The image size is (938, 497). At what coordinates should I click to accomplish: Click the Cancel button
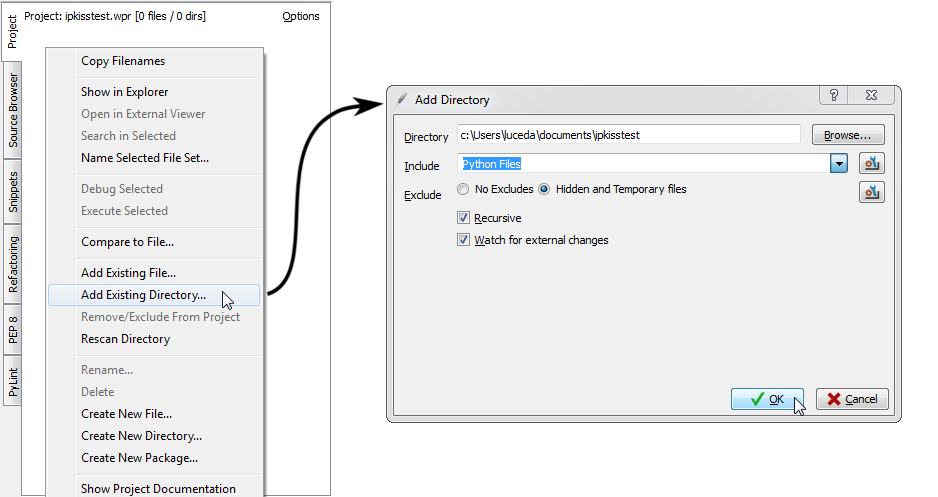[852, 399]
